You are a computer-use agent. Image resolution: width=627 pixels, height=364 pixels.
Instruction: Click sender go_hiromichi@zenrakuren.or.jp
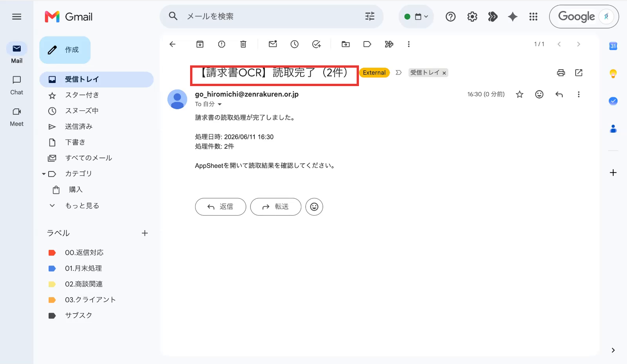pyautogui.click(x=247, y=94)
